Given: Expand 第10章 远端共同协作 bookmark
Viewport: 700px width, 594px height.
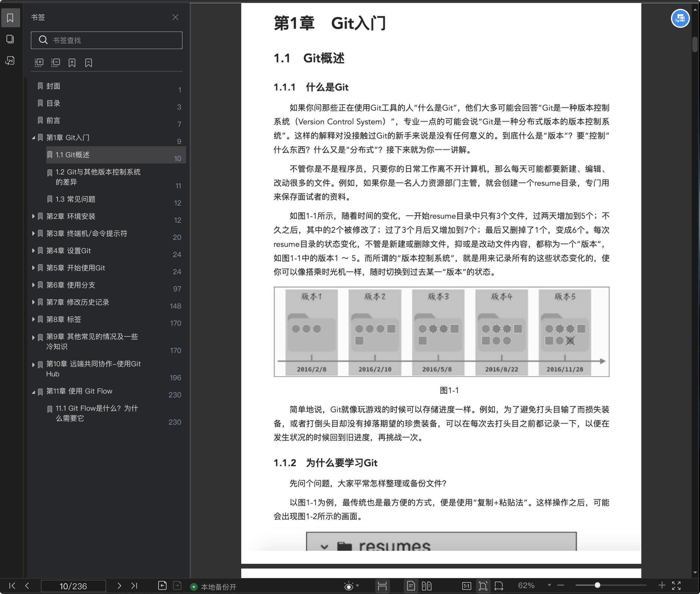Looking at the screenshot, I should click(33, 365).
